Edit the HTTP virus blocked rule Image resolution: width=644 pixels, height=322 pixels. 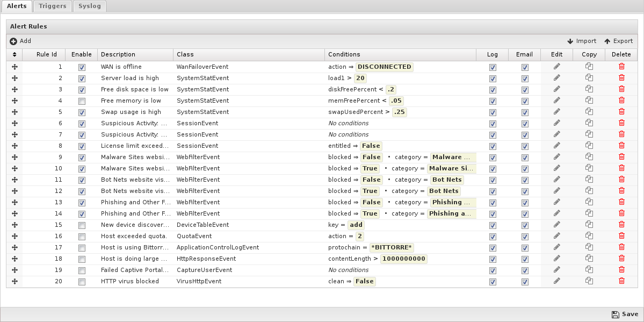pos(556,281)
